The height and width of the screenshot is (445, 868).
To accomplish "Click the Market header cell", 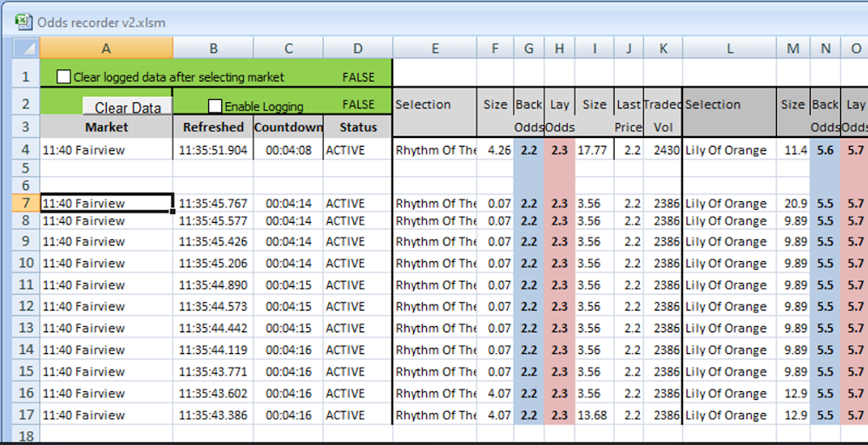I will pyautogui.click(x=106, y=127).
